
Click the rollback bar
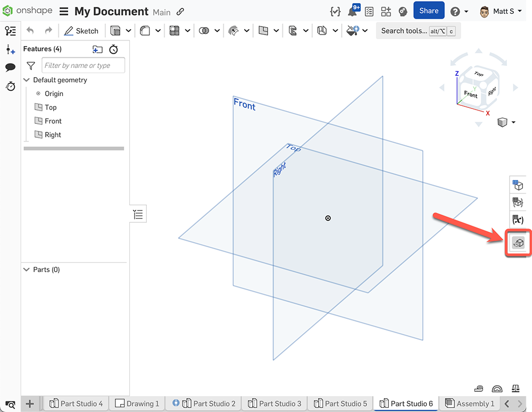coord(73,148)
